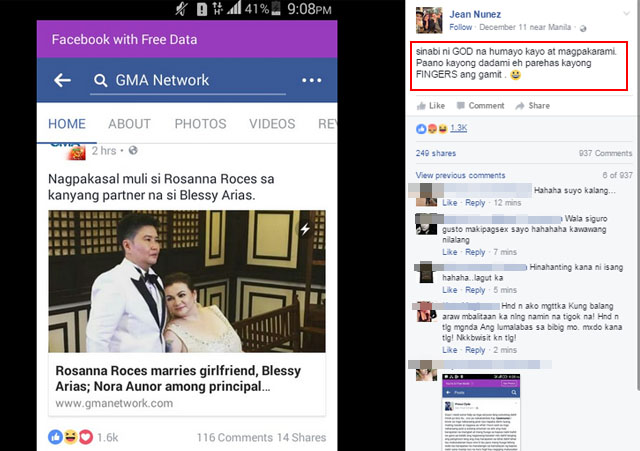Click the like reaction icon on GMA post
Image resolution: width=640 pixels, height=451 pixels.
click(55, 437)
